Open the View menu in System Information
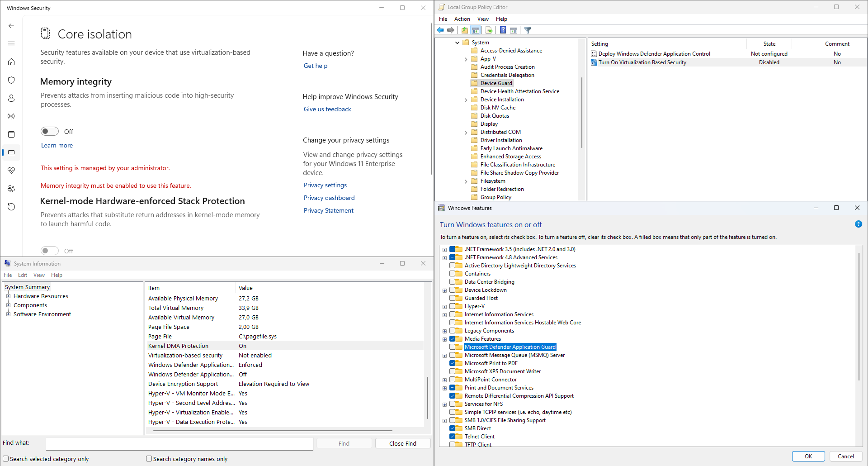Viewport: 868px width, 466px height. click(39, 275)
